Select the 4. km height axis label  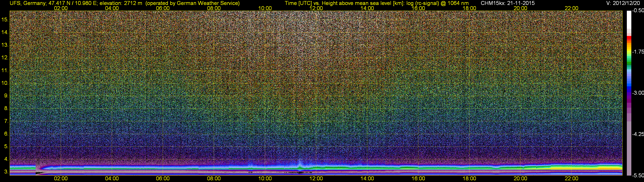coord(6,159)
